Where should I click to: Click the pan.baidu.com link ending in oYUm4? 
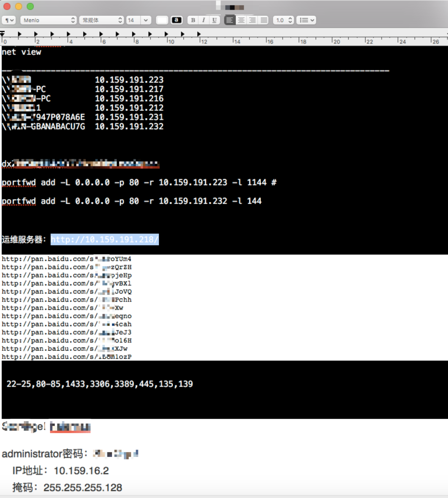pyautogui.click(x=66, y=259)
